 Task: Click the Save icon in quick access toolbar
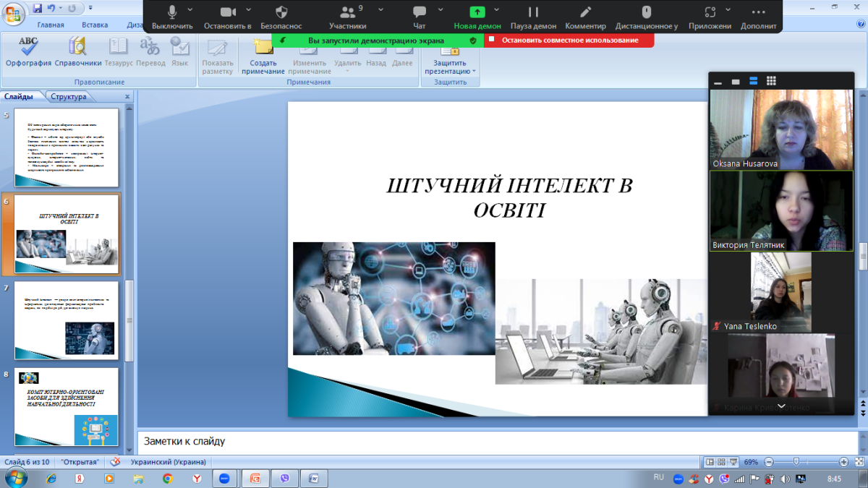pos(37,9)
